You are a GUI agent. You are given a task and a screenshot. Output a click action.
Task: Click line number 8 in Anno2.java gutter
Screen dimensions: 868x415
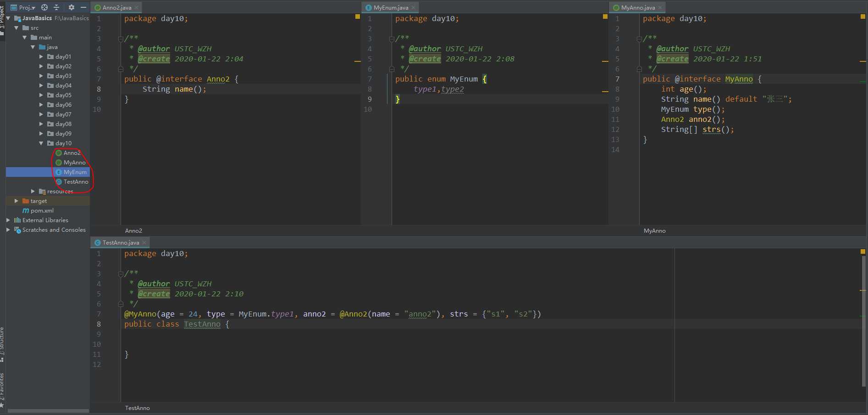click(x=99, y=89)
